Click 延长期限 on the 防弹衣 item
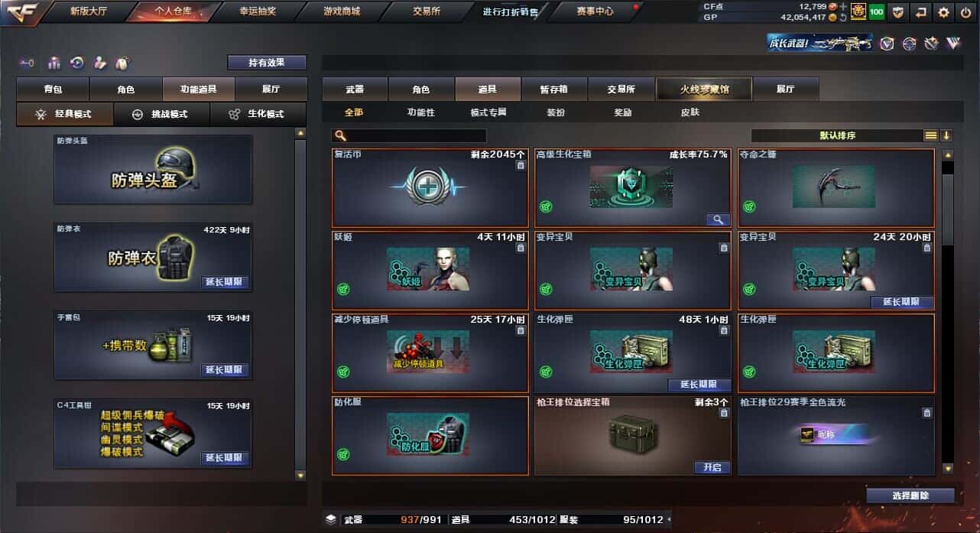This screenshot has width=980, height=533. pyautogui.click(x=225, y=281)
